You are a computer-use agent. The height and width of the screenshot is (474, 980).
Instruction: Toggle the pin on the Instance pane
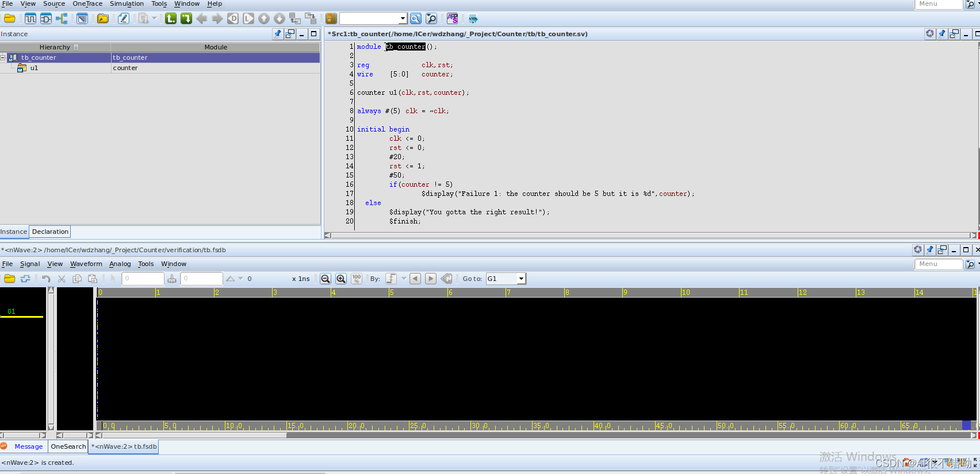[278, 34]
